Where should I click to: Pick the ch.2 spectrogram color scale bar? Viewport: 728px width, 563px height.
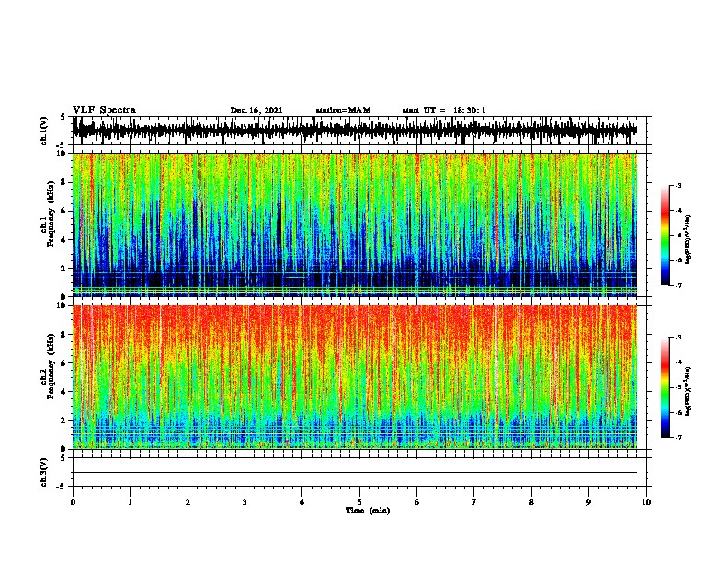[665, 387]
